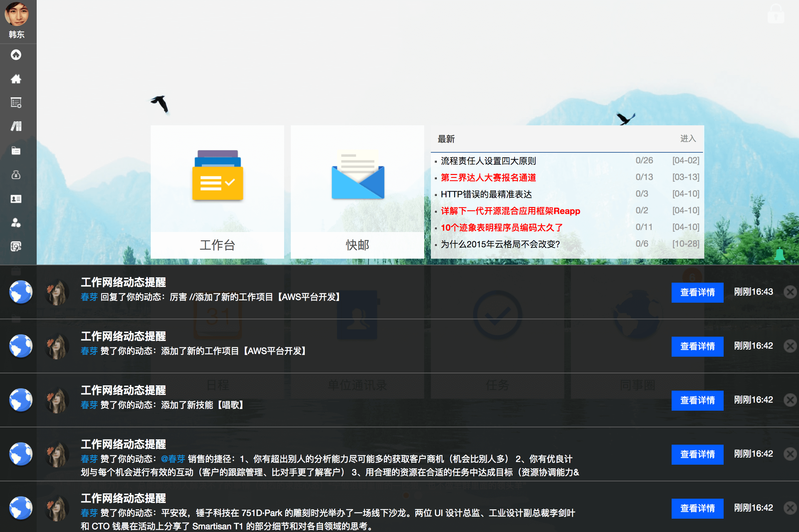Click 查看详情 for the 回复了你的动态 notification
Viewport: 799px width, 532px height.
pos(697,292)
